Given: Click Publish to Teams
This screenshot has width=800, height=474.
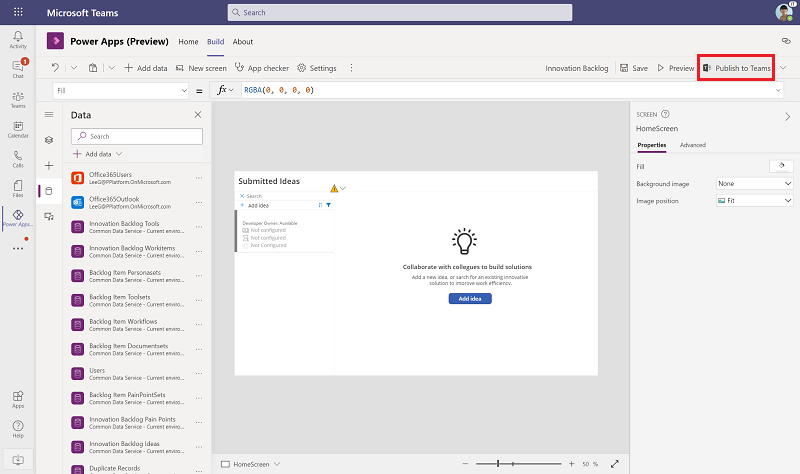Looking at the screenshot, I should click(737, 68).
